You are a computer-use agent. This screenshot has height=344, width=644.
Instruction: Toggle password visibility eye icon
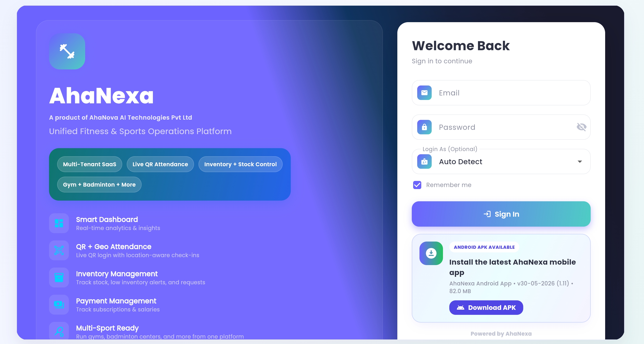coord(581,127)
